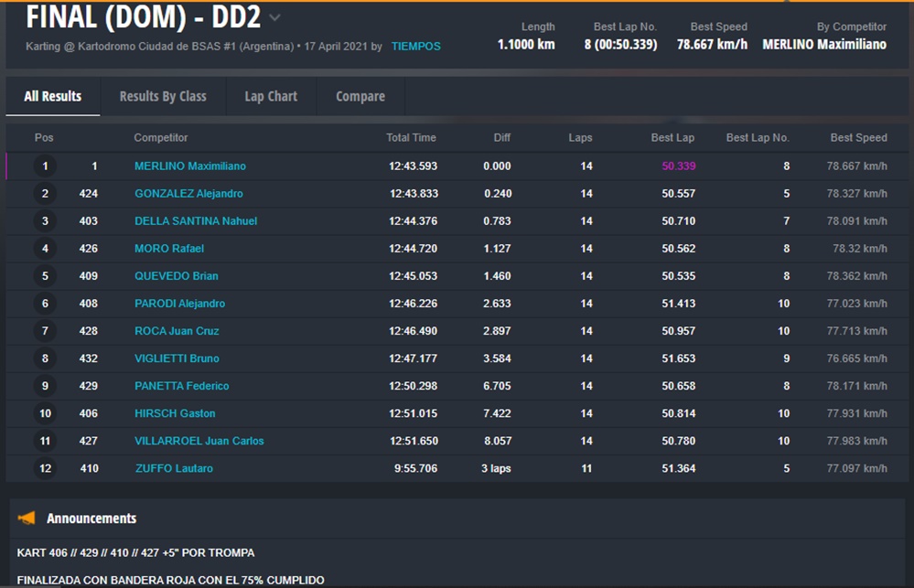This screenshot has height=588, width=914.
Task: Click the position 1 circle badge
Action: 44,166
